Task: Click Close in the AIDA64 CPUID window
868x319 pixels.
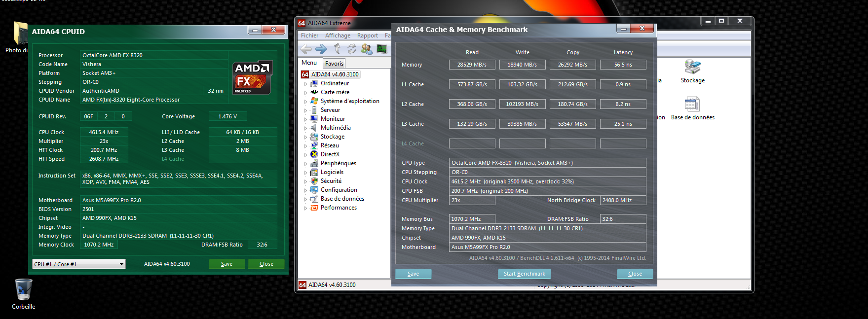Action: (266, 264)
